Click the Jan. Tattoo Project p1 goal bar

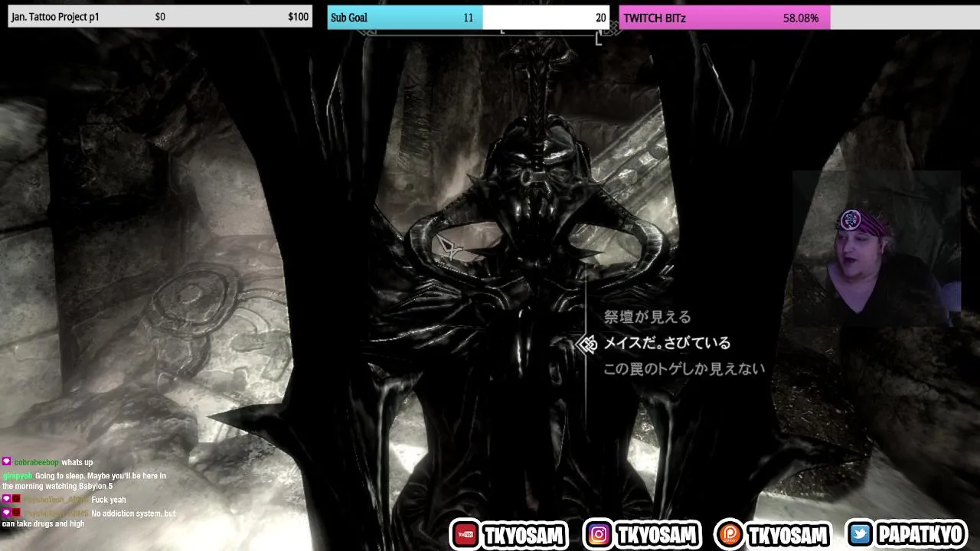160,17
